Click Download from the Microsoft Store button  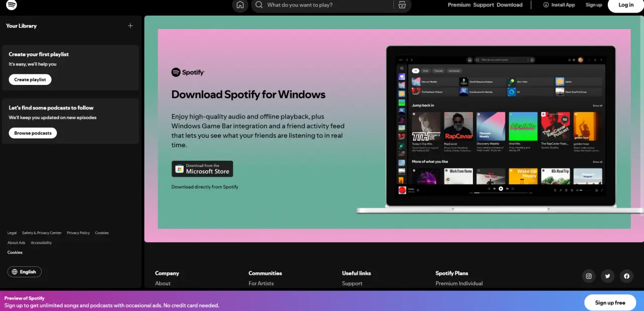(202, 169)
